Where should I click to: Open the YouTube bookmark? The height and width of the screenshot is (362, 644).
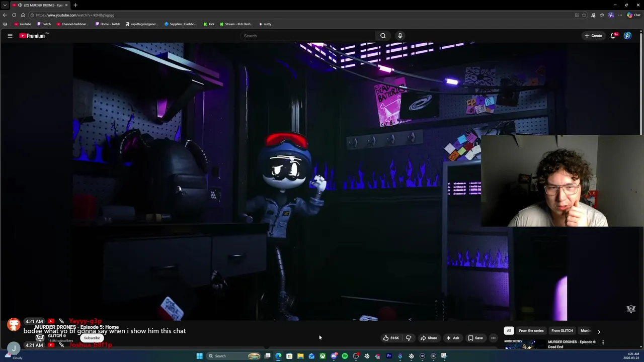click(x=23, y=24)
